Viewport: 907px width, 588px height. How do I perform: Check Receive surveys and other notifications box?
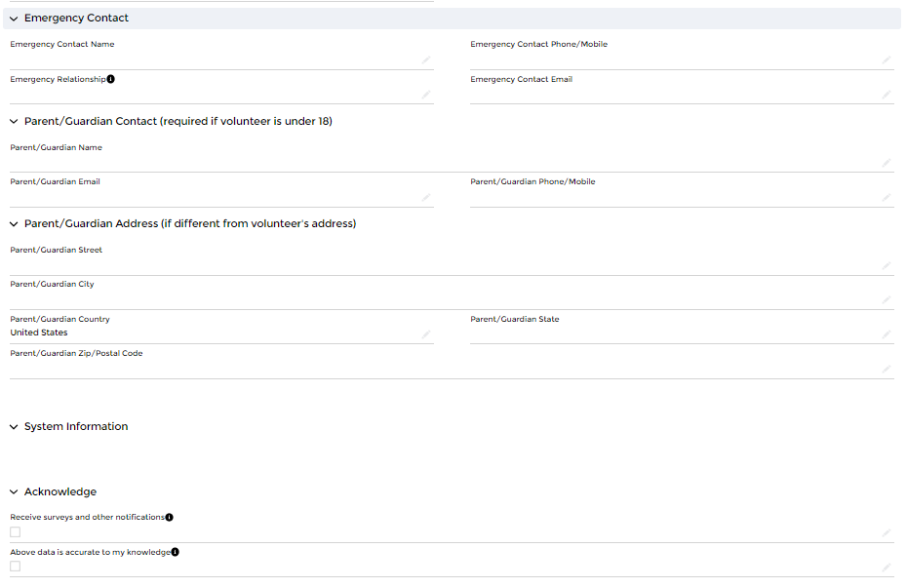15,532
